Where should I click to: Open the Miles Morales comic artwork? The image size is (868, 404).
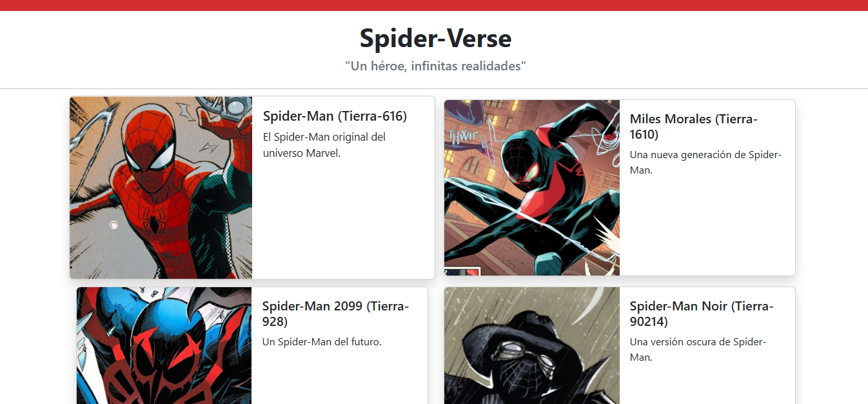click(532, 188)
